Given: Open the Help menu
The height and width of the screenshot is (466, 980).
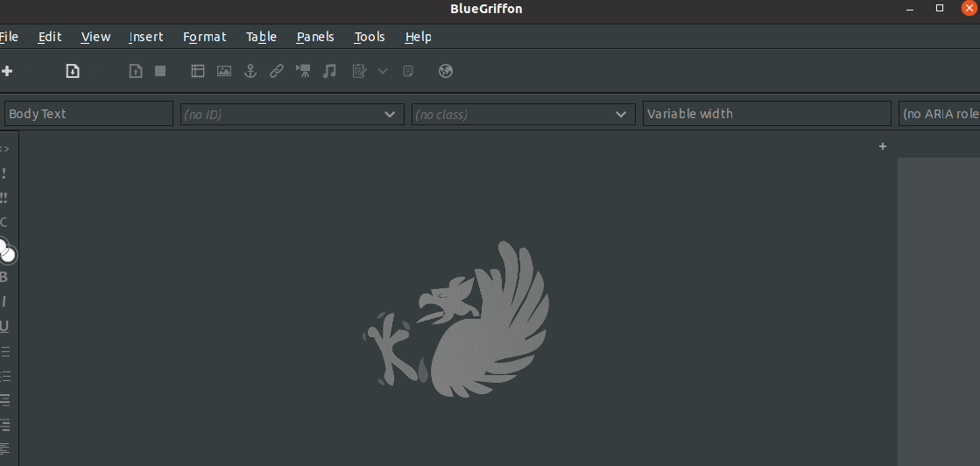Looking at the screenshot, I should [418, 37].
